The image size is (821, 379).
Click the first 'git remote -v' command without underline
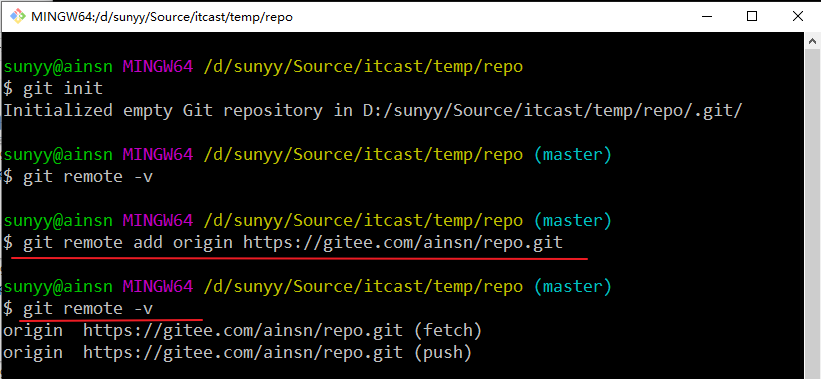click(88, 176)
